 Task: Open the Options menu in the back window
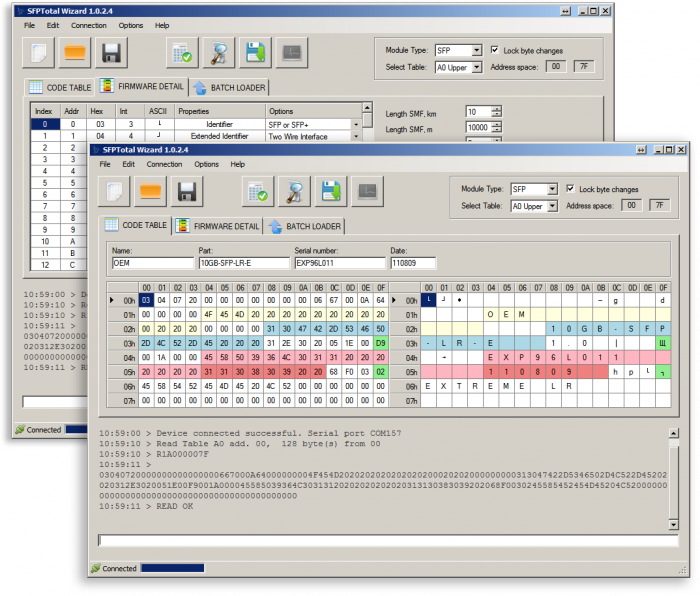pos(131,25)
